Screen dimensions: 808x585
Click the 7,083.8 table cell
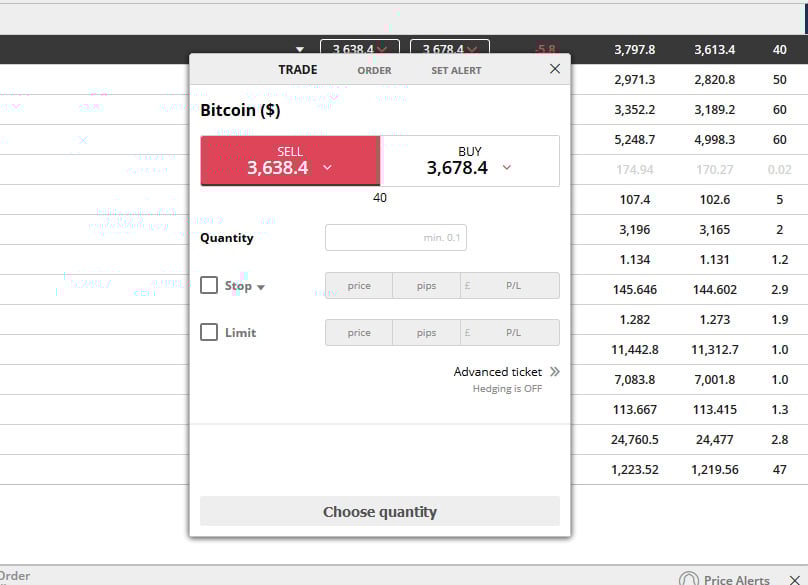(x=635, y=379)
